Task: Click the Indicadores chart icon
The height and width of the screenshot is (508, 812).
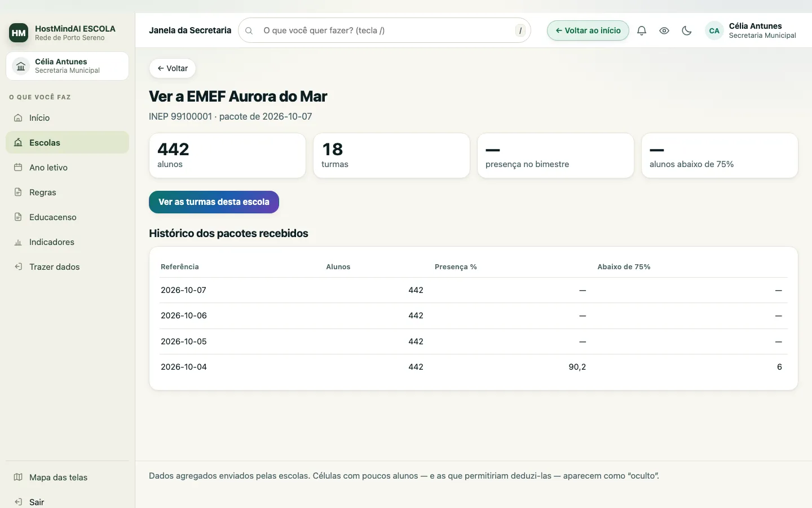Action: 18,242
